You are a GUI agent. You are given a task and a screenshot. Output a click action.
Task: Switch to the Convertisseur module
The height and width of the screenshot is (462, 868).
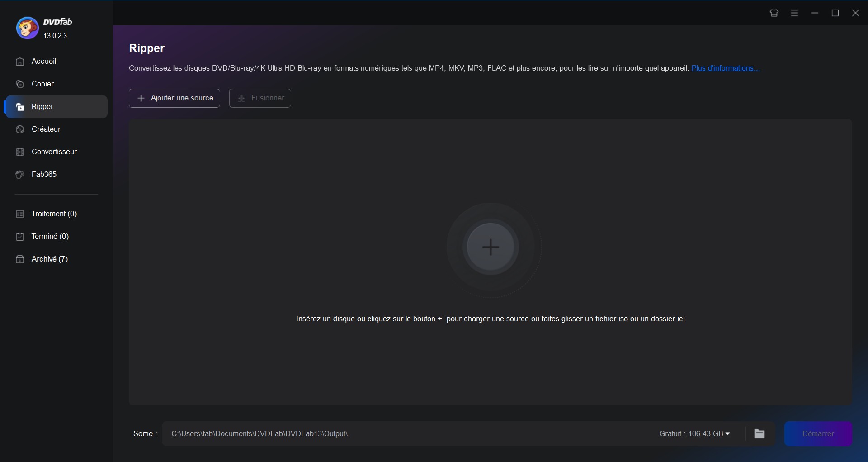click(56, 152)
